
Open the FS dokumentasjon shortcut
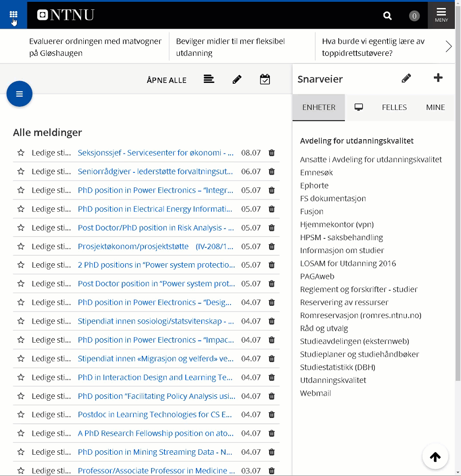pos(333,199)
